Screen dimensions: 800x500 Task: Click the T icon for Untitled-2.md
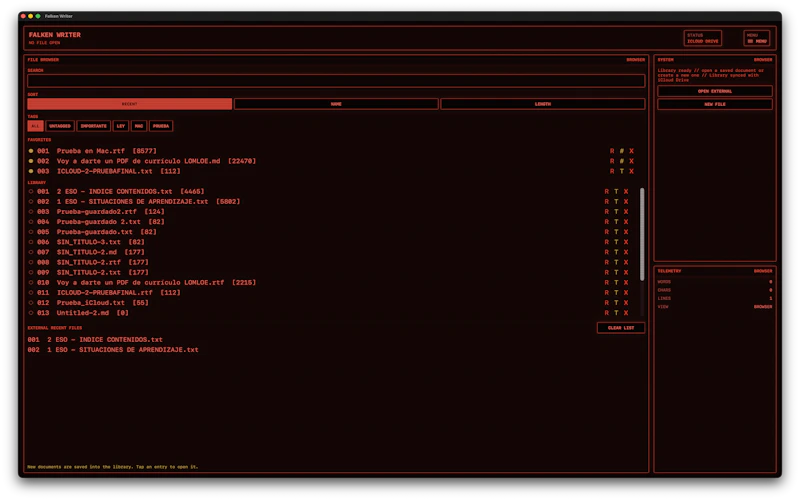click(616, 313)
